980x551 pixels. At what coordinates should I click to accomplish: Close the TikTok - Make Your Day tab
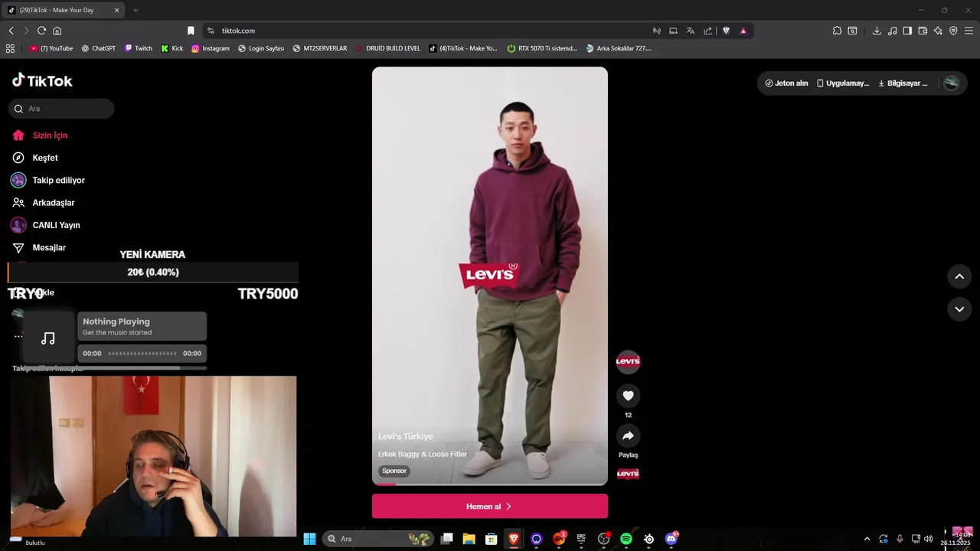click(x=116, y=10)
